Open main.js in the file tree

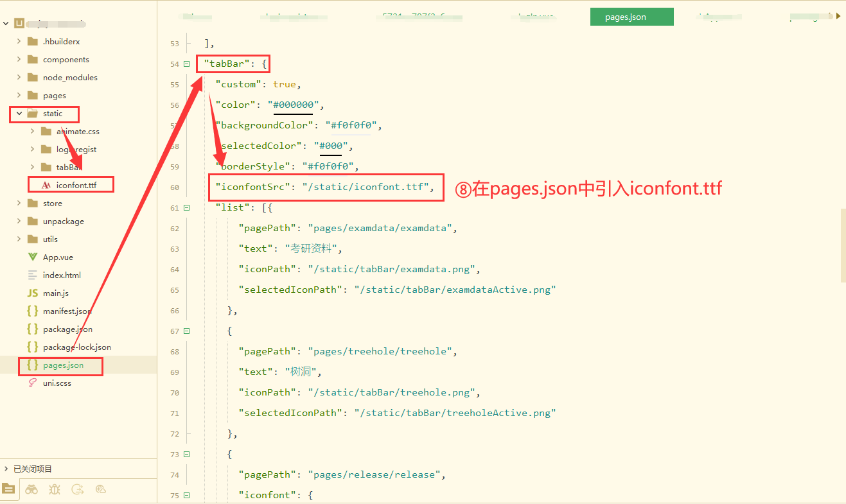56,293
